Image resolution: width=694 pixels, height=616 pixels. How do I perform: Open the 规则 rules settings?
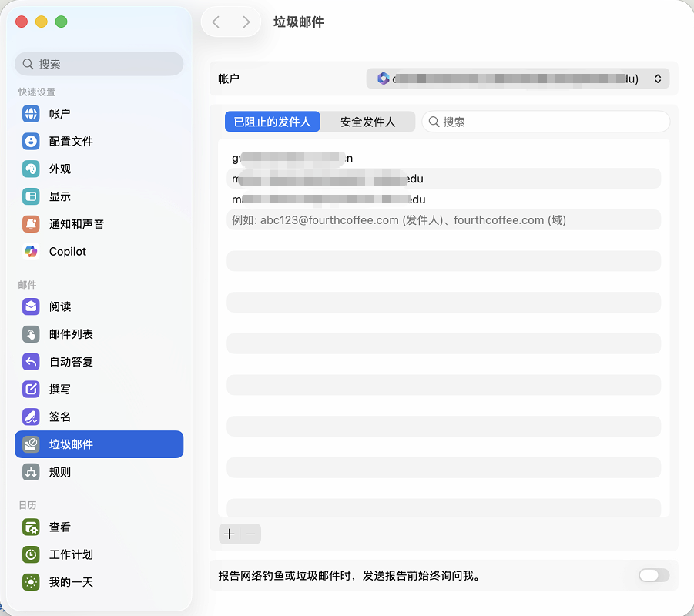click(x=60, y=472)
